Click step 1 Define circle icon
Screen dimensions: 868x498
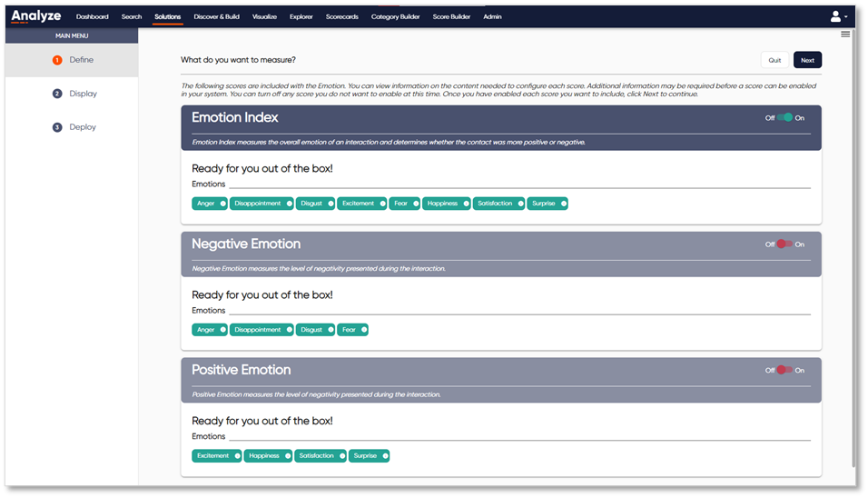57,60
